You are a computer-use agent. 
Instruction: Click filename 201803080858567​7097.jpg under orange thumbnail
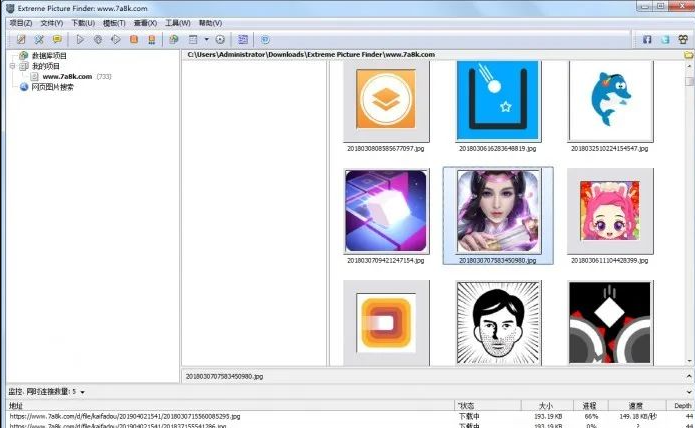coord(386,148)
